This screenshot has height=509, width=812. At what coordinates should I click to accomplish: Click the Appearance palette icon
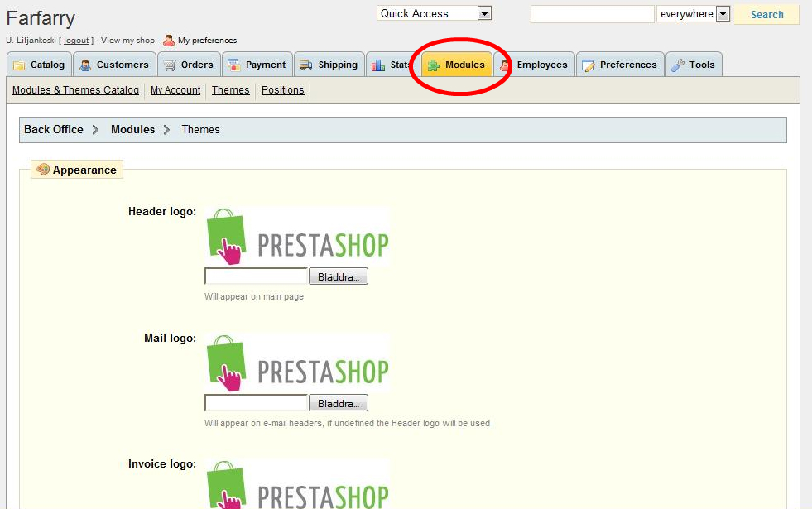(x=43, y=170)
